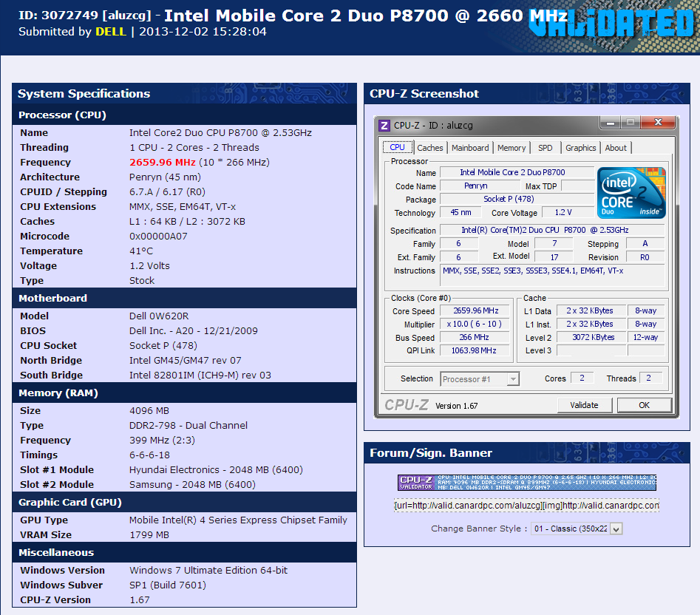The width and height of the screenshot is (700, 615).
Task: Click the microcode value 0x00000A07
Action: click(x=158, y=236)
